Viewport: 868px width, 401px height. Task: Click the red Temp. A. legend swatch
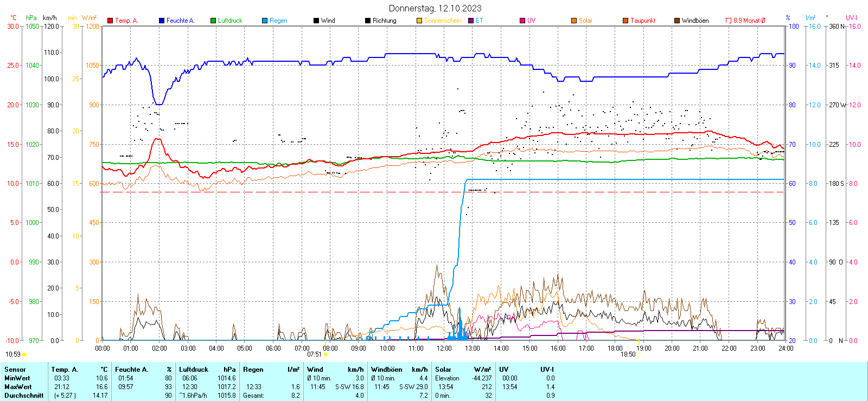pos(110,21)
